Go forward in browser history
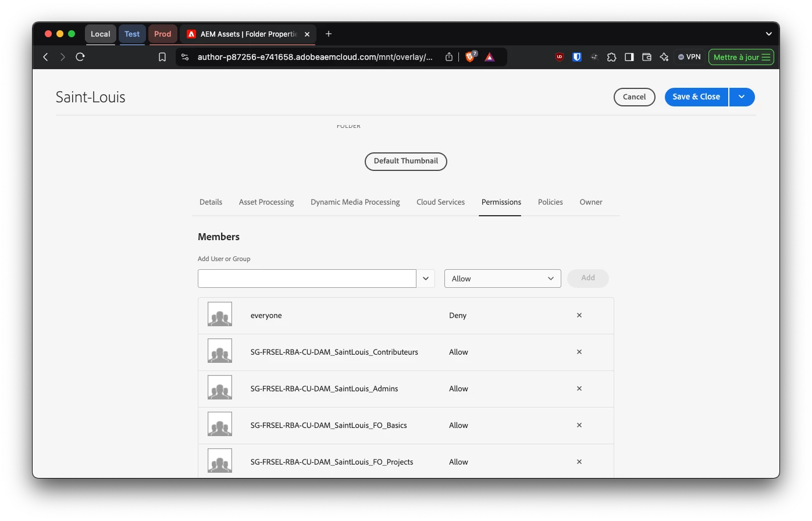This screenshot has height=521, width=812. point(62,57)
